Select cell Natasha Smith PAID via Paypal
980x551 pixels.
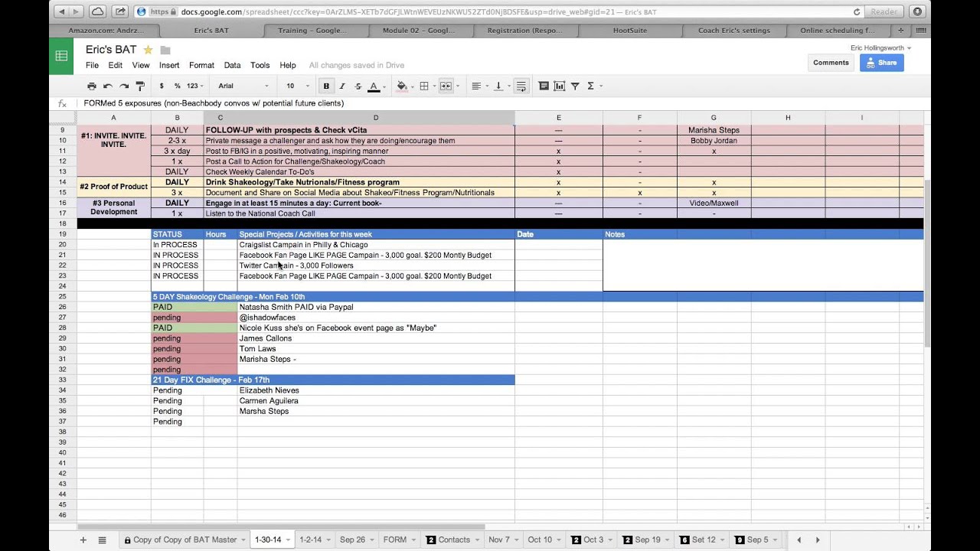(x=375, y=307)
